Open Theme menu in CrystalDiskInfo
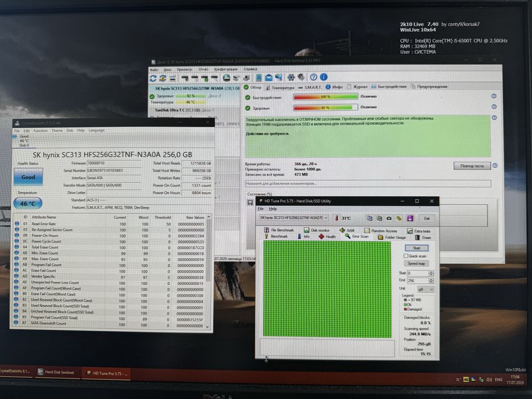Image resolution: width=532 pixels, height=399 pixels. pyautogui.click(x=57, y=131)
